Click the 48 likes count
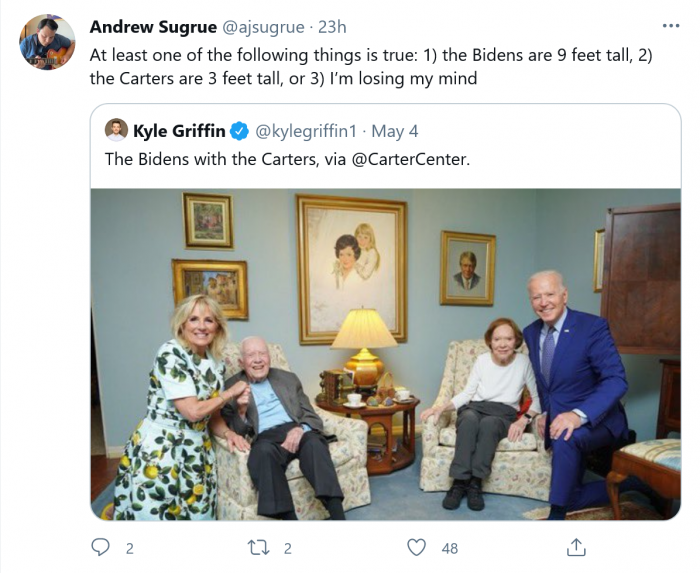Screen dimensions: 700x573 tap(449, 548)
